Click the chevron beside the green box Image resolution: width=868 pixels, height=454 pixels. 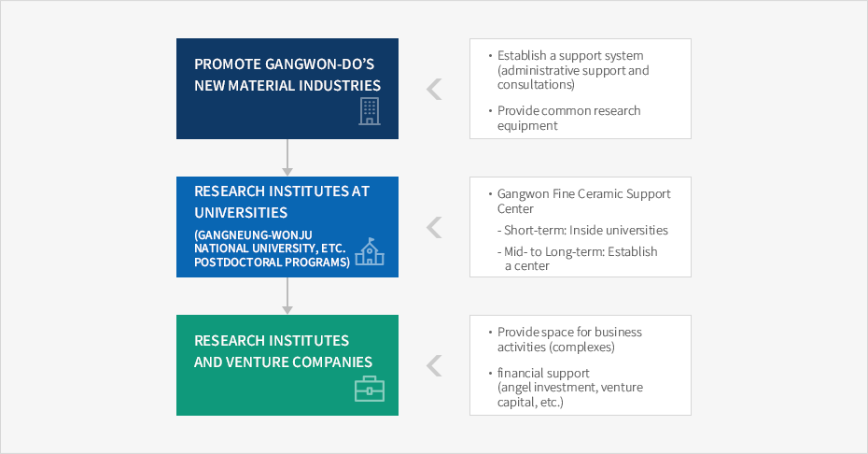pyautogui.click(x=435, y=366)
